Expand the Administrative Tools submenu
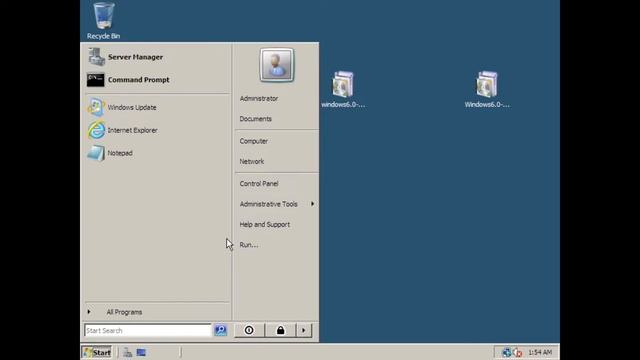640x360 pixels. pyautogui.click(x=276, y=204)
